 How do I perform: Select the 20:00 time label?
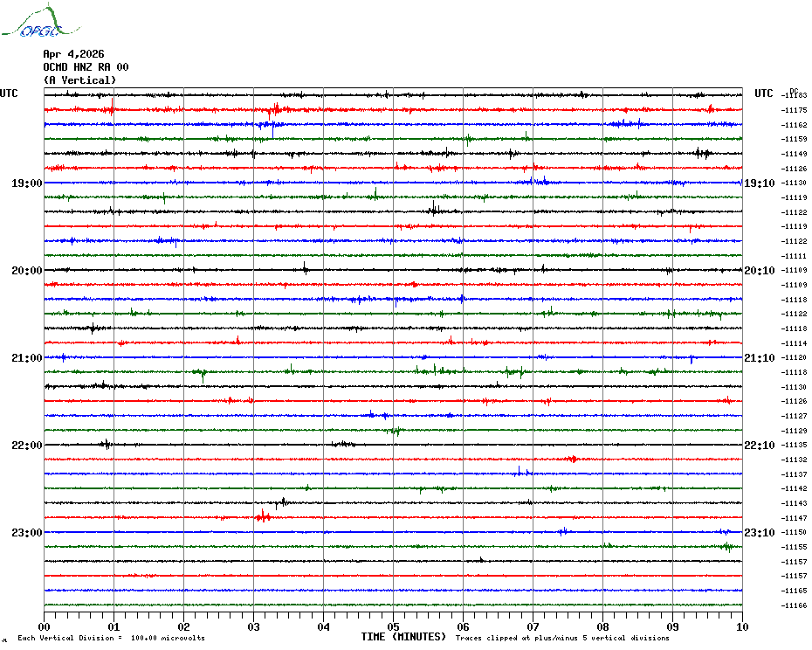tap(27, 271)
